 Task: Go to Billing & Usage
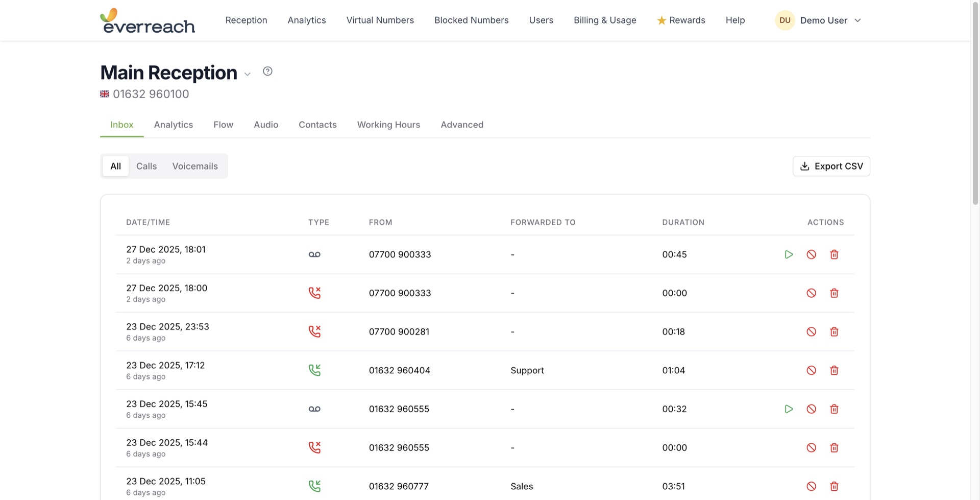(605, 20)
